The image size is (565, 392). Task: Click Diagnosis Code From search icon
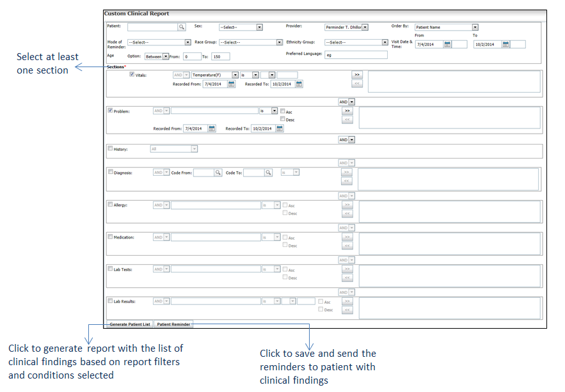tap(218, 173)
